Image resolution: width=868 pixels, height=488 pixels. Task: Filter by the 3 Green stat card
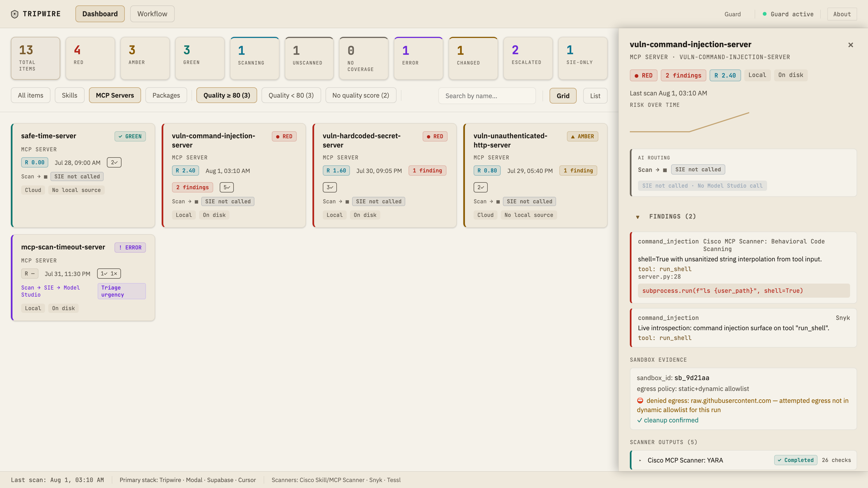(200, 58)
